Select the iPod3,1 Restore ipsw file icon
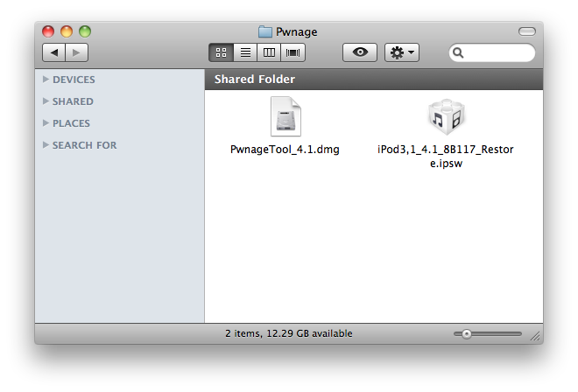The image size is (578, 392). click(x=445, y=118)
